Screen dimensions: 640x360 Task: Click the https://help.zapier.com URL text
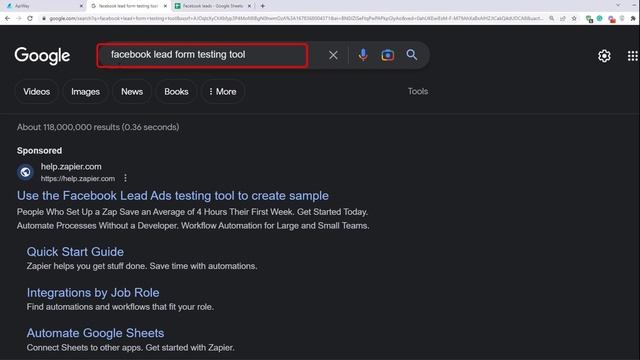tap(78, 179)
